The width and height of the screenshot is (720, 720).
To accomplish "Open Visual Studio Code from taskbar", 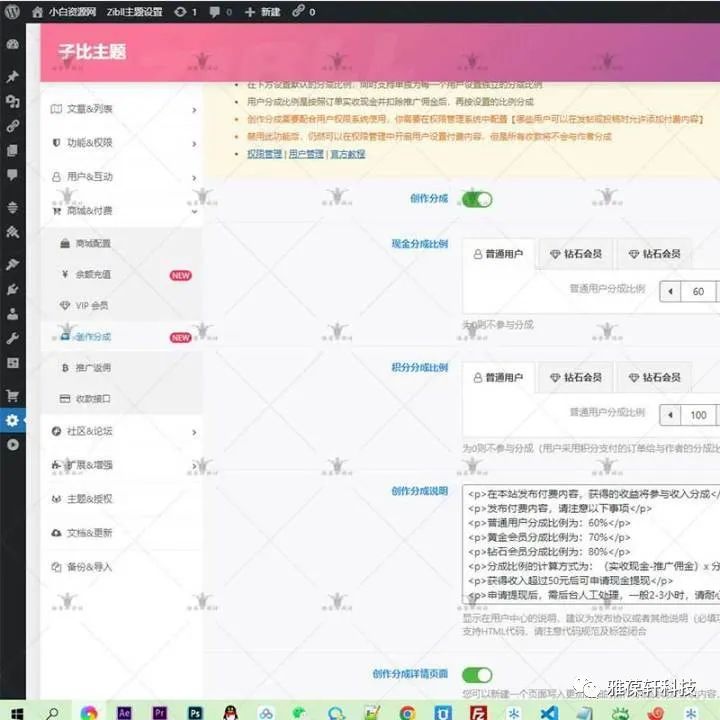I will click(549, 713).
